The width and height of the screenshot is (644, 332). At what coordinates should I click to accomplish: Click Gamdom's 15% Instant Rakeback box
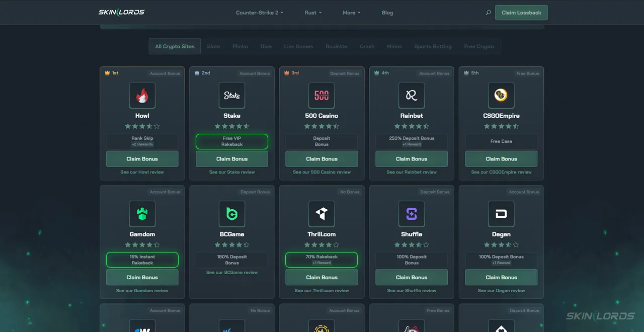(x=142, y=260)
